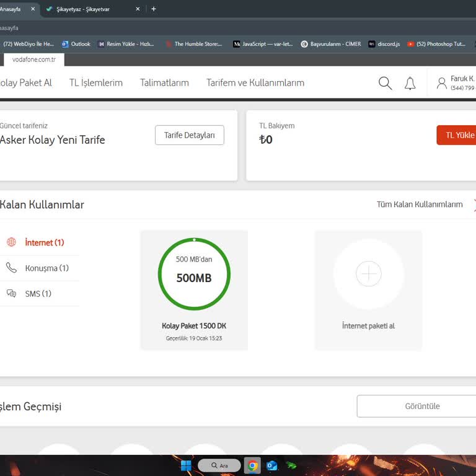The width and height of the screenshot is (476, 476).
Task: Open Photoshop Tut... YouTube bookmark
Action: [436, 44]
